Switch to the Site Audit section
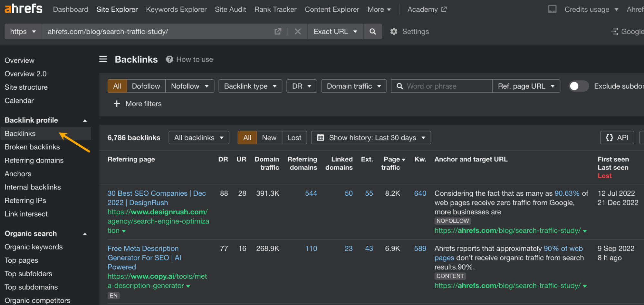The height and width of the screenshot is (305, 644). 230,9
